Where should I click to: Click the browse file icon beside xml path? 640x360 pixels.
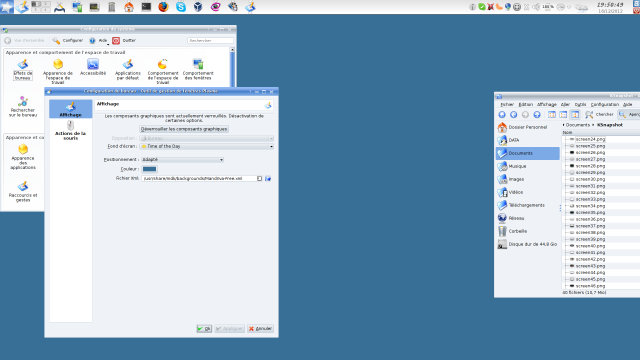(x=268, y=178)
